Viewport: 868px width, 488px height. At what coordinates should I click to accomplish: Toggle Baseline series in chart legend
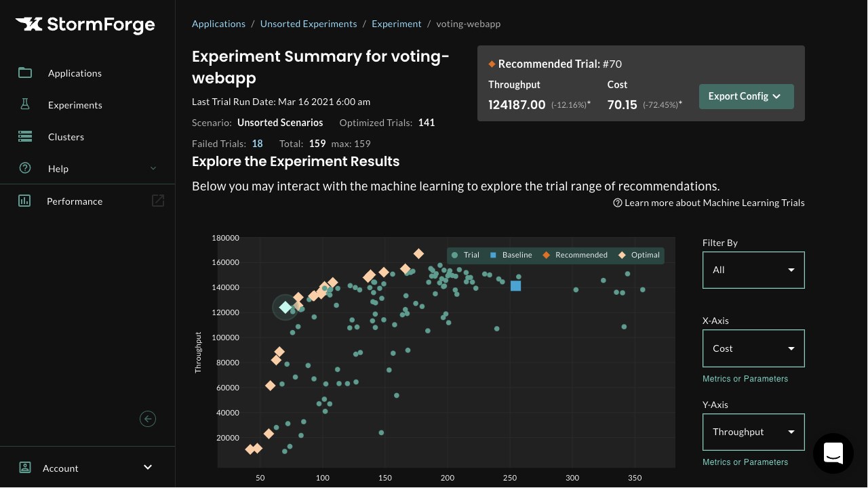[x=511, y=255]
